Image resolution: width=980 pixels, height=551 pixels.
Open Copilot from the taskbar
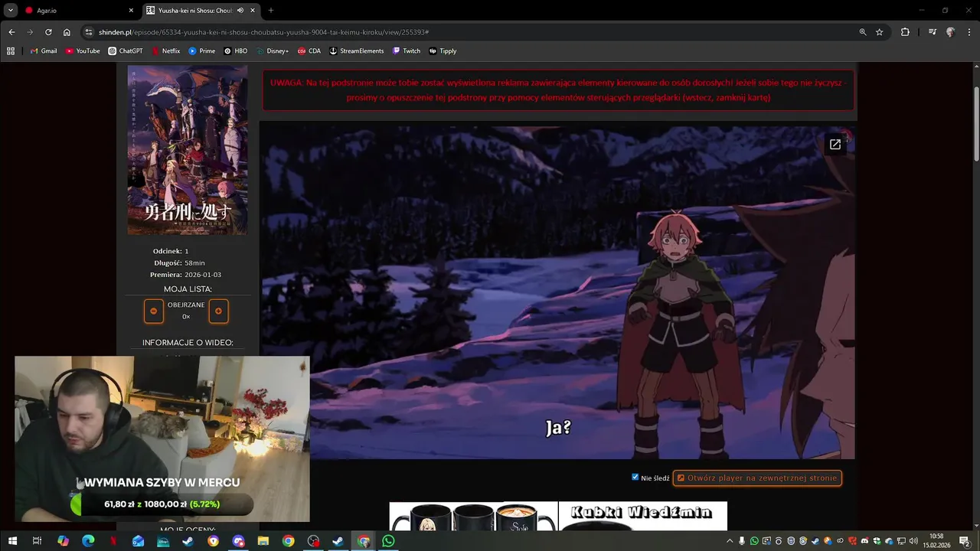click(x=63, y=541)
